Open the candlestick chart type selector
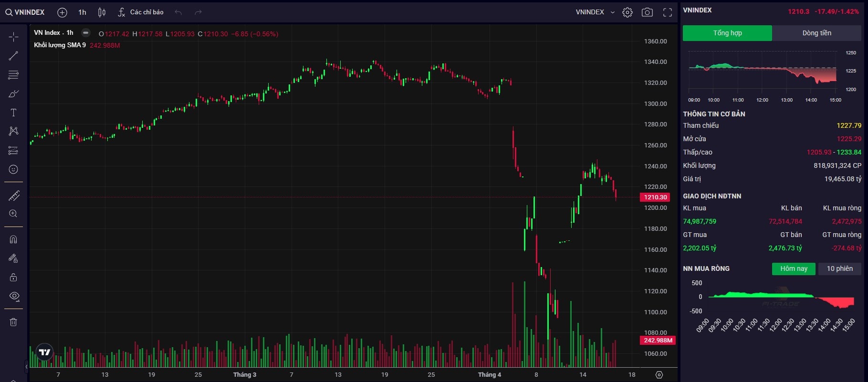Image resolution: width=868 pixels, height=382 pixels. click(102, 12)
